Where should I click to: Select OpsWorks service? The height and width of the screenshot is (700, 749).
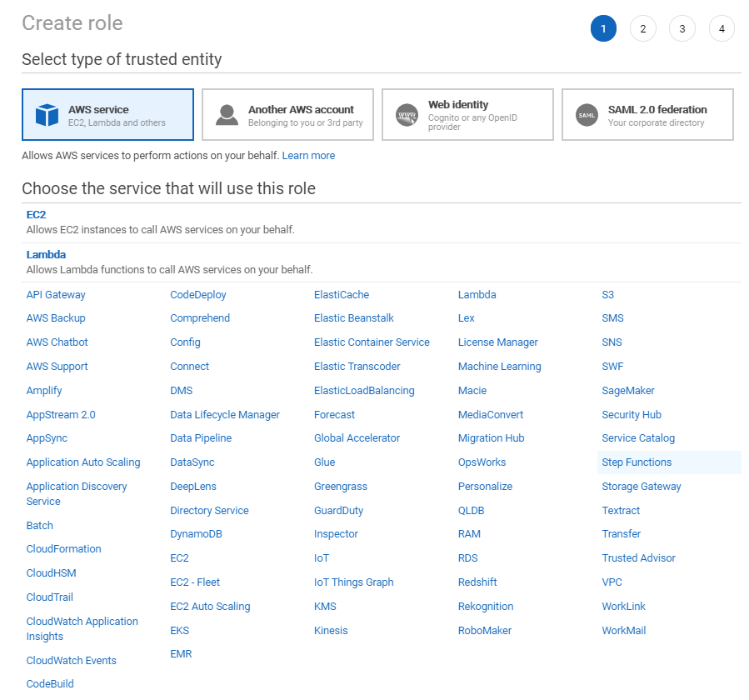pos(482,462)
